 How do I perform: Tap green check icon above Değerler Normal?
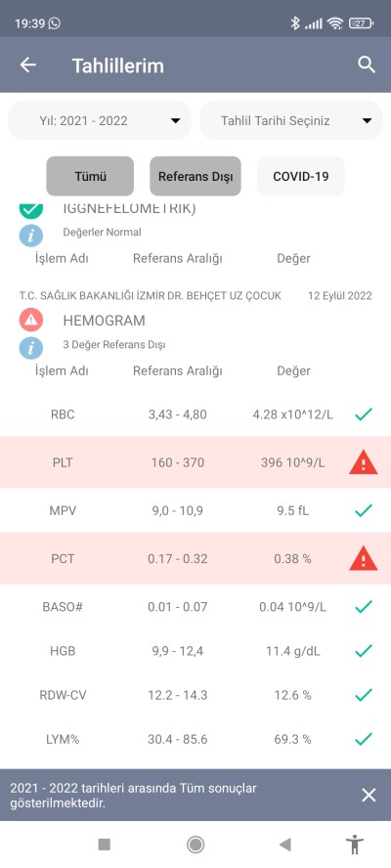(x=31, y=211)
